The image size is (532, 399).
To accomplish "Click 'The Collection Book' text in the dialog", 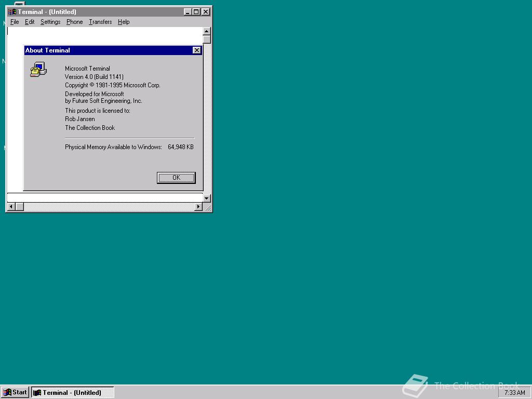I will [90, 128].
